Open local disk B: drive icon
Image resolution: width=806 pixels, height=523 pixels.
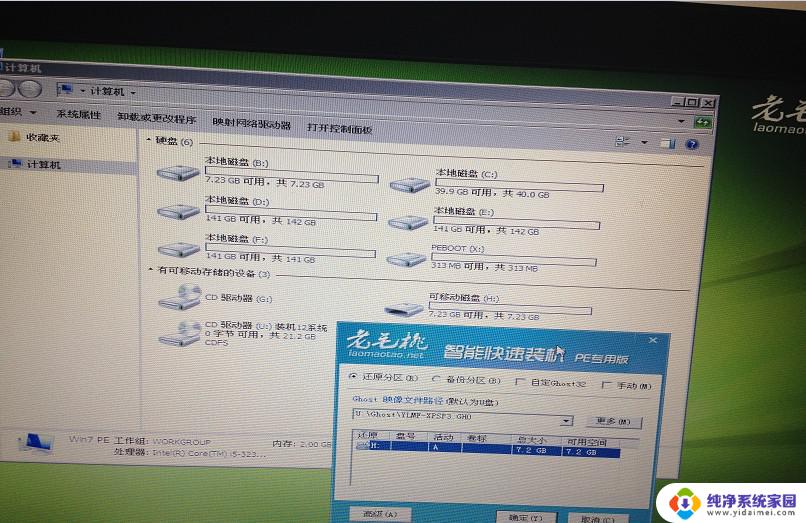[x=178, y=173]
